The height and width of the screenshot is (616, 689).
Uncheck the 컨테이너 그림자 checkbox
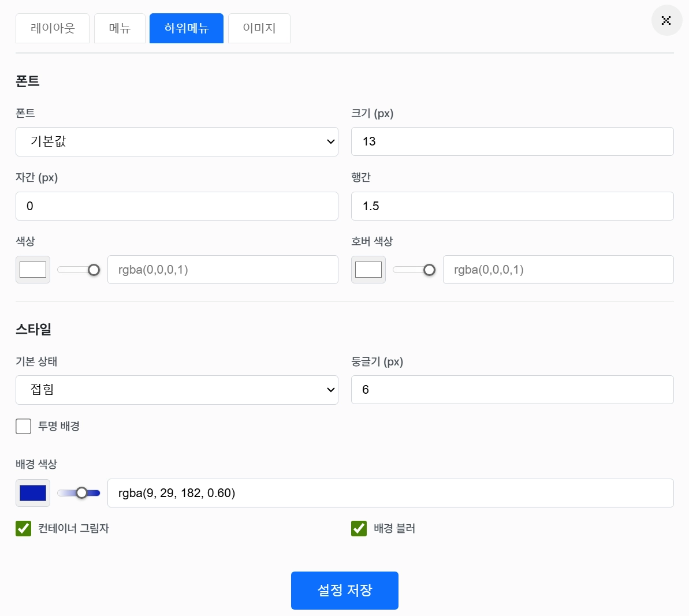23,528
